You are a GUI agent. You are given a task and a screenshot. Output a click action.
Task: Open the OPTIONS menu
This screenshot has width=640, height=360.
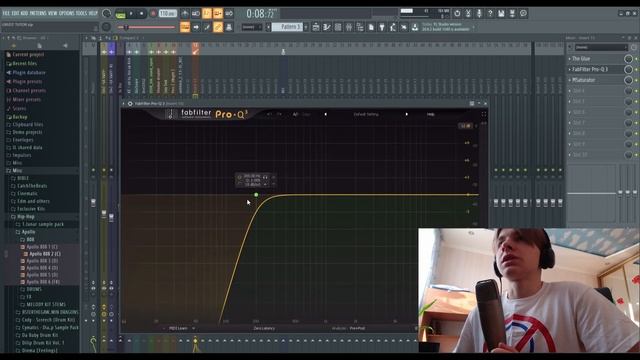point(67,13)
